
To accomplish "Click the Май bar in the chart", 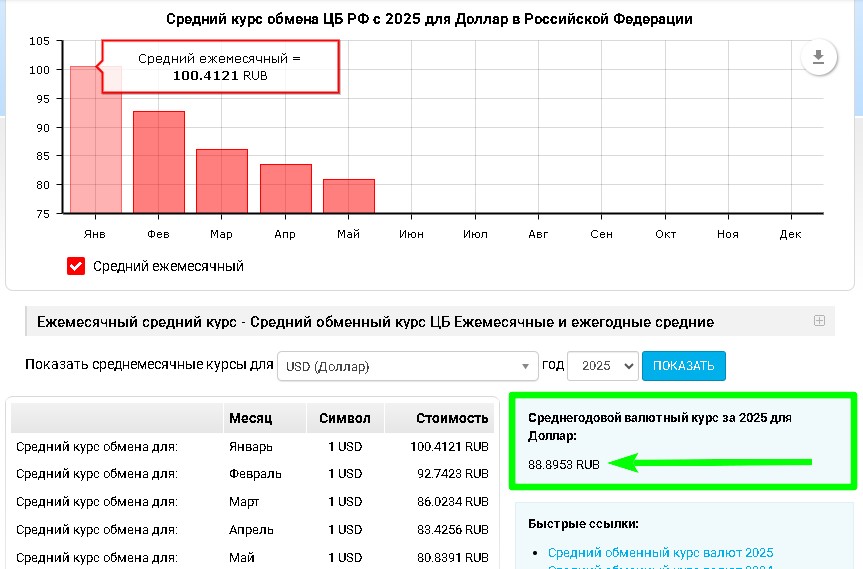I will [x=348, y=196].
